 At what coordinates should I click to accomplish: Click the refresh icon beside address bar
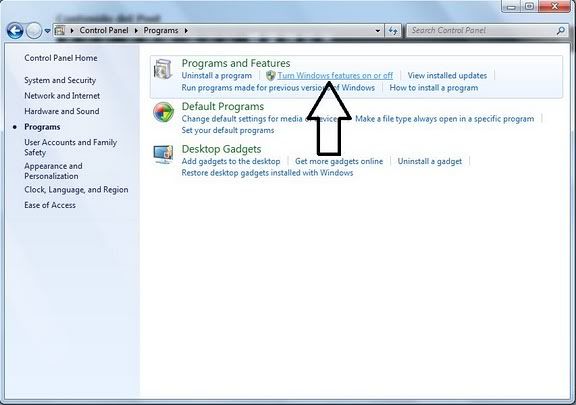[x=393, y=31]
